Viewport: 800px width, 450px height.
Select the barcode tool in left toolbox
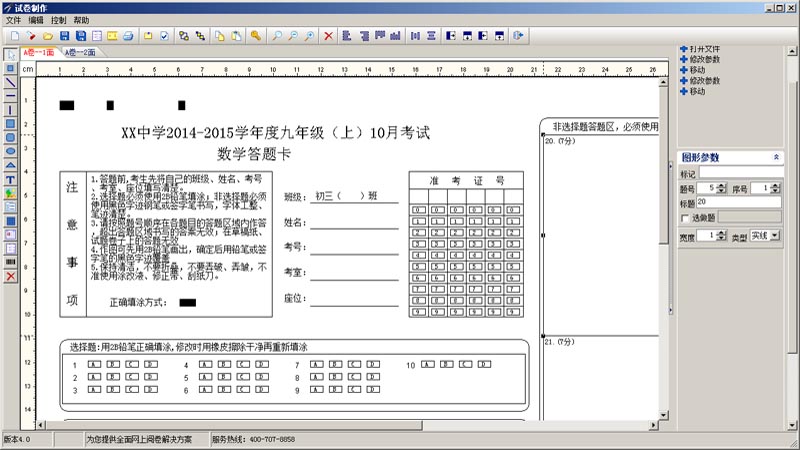coord(10,262)
